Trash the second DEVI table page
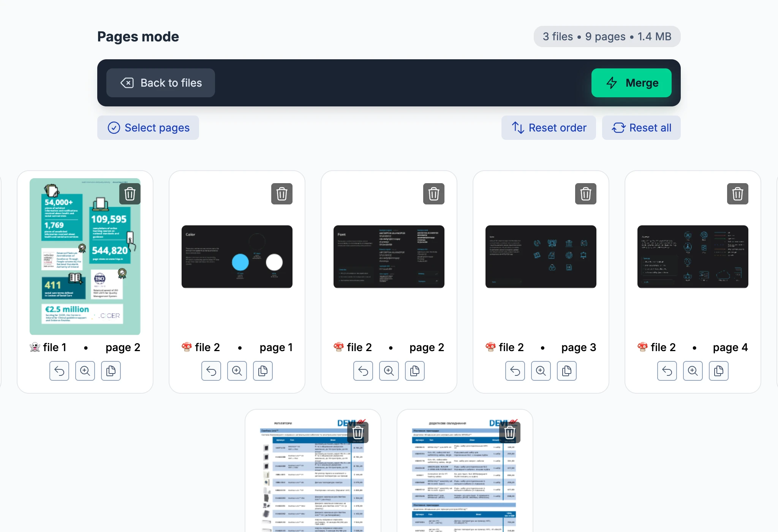 coord(510,432)
